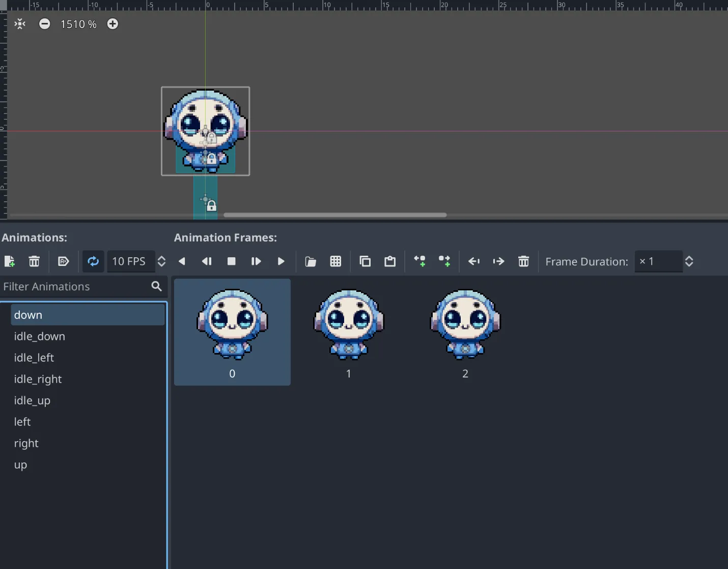The width and height of the screenshot is (728, 569).
Task: Add frames from sprite sheet grid icon
Action: [x=335, y=261]
